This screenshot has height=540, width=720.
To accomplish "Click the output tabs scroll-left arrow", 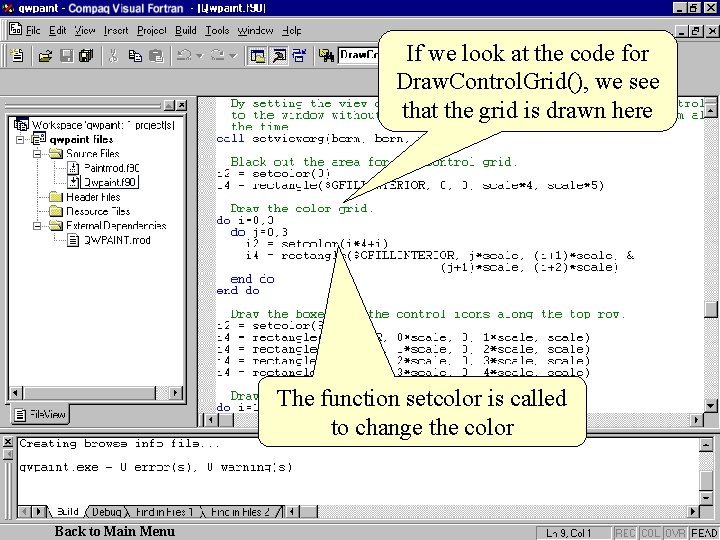I will coord(26,512).
